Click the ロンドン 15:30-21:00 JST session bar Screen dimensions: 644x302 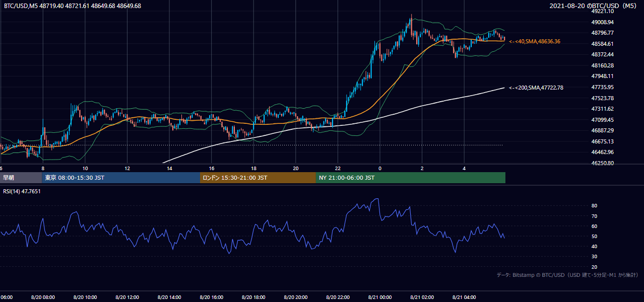click(x=258, y=178)
